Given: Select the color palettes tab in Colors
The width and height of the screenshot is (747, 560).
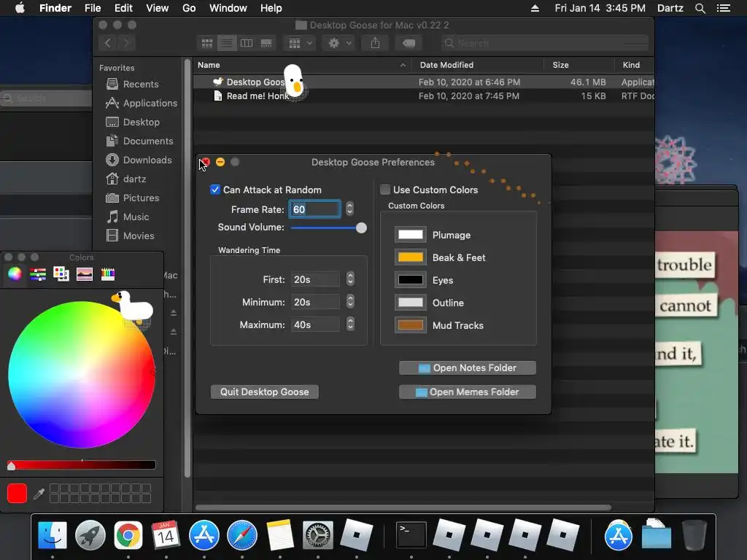Looking at the screenshot, I should point(61,274).
